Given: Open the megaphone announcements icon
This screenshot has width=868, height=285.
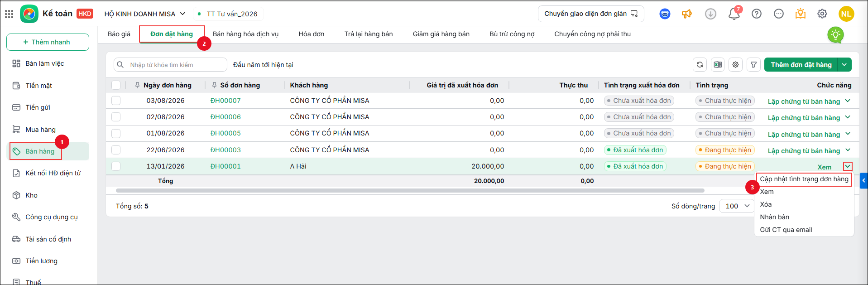Looking at the screenshot, I should coord(687,14).
